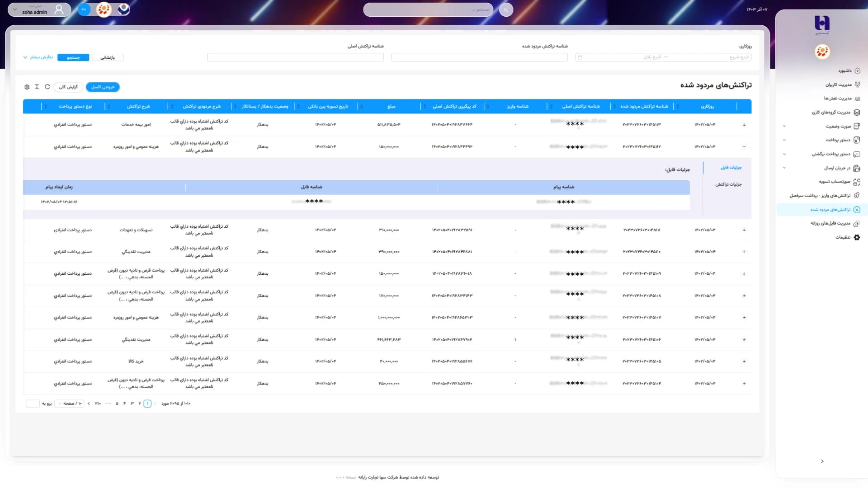Expand نمایش بیشتر filter options
This screenshot has width=868, height=488.
click(38, 57)
